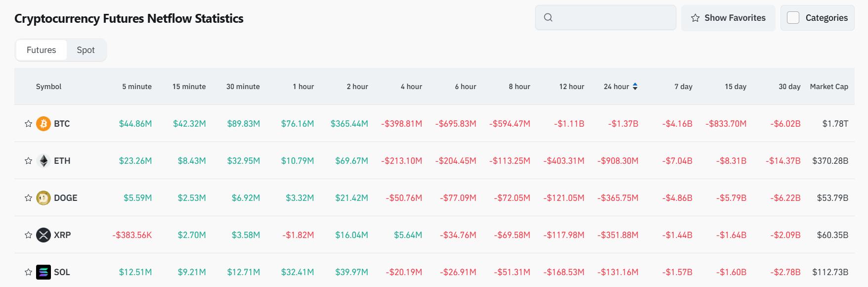The width and height of the screenshot is (868, 287).
Task: Click SOL 30 day value -$2.78B
Action: [785, 272]
